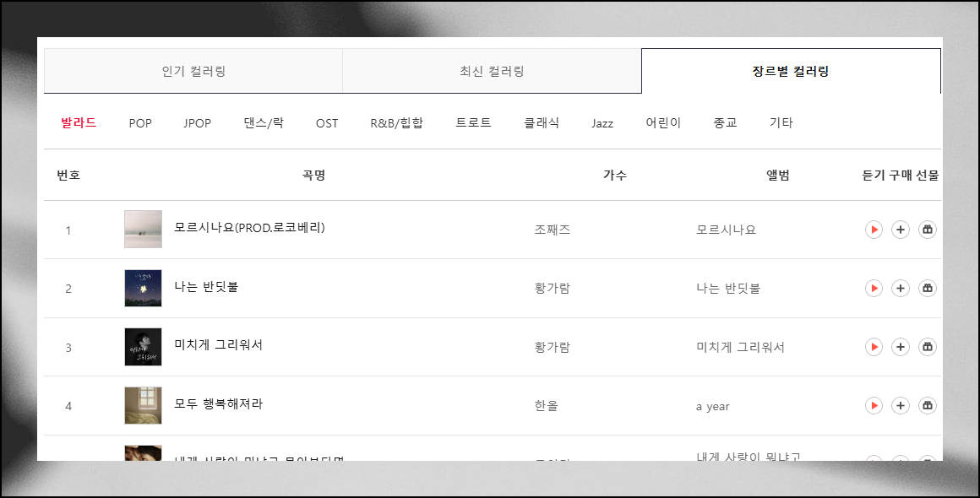Image resolution: width=980 pixels, height=498 pixels.
Task: Open song title 모두 행복해져라
Action: [x=218, y=403]
